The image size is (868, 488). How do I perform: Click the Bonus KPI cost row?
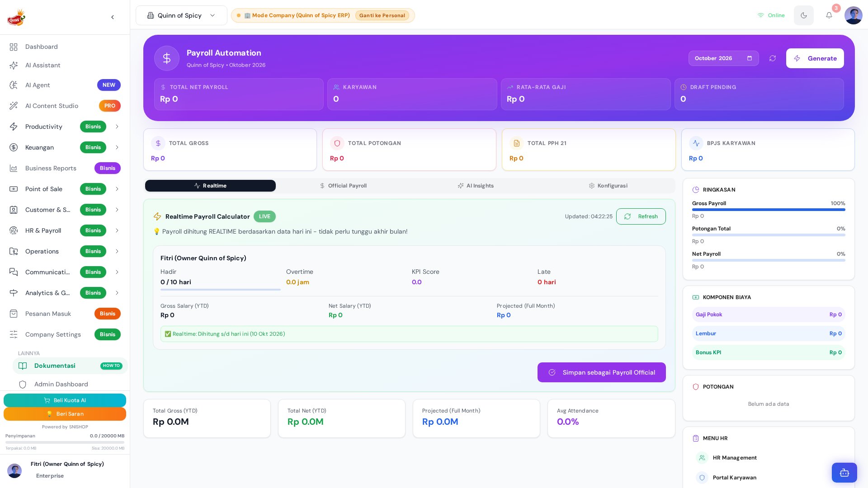click(x=769, y=352)
